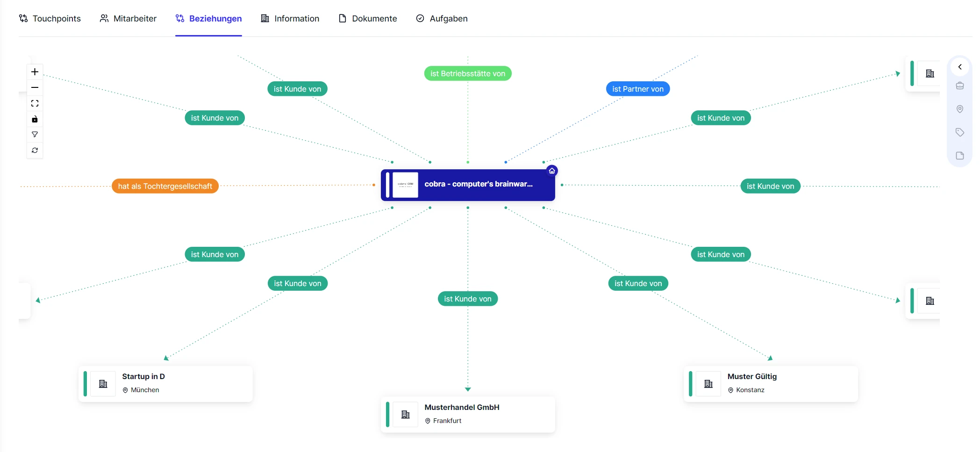Click the note page sidebar icon

(959, 156)
